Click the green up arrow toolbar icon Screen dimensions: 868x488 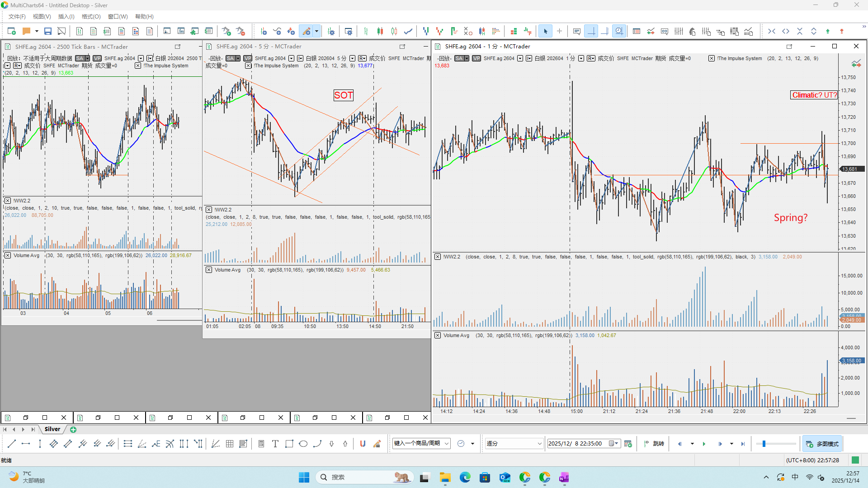pos(828,31)
